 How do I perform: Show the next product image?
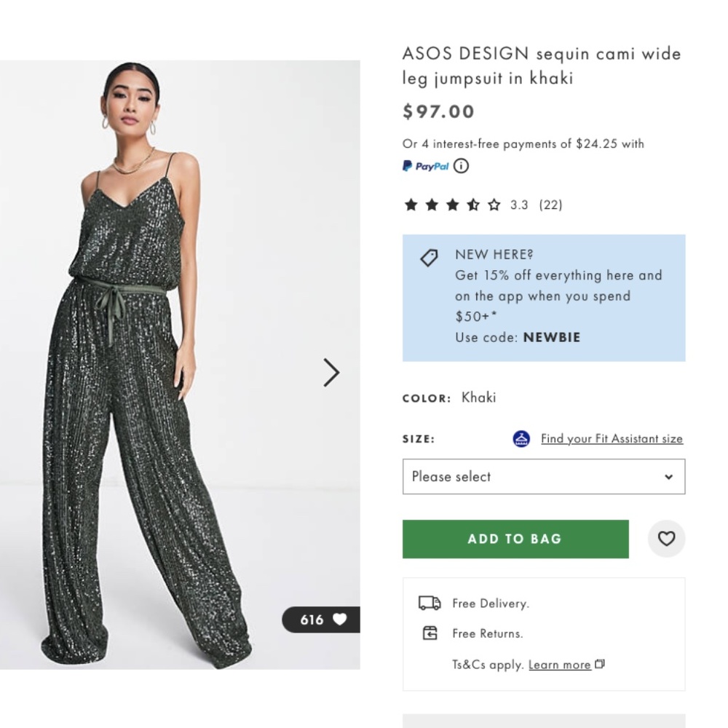pos(331,373)
